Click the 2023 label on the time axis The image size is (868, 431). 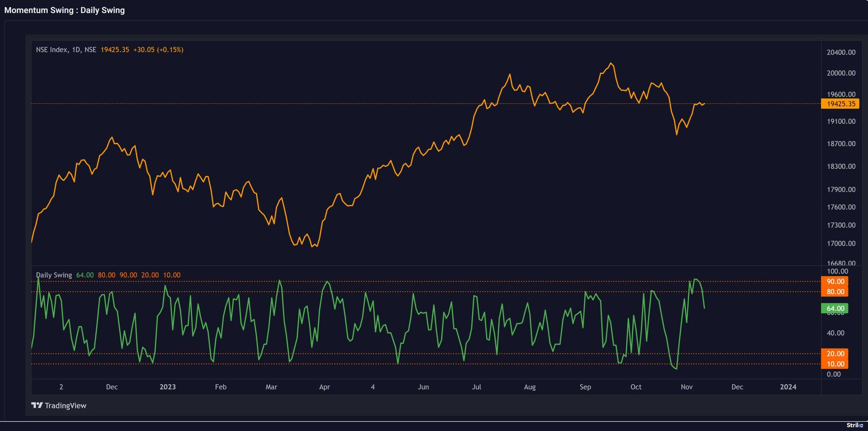168,387
